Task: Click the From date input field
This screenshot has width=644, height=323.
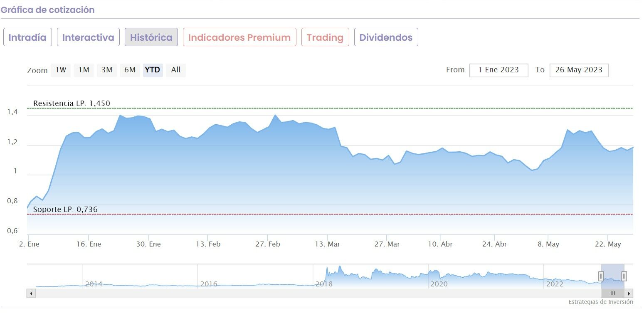Action: tap(498, 70)
